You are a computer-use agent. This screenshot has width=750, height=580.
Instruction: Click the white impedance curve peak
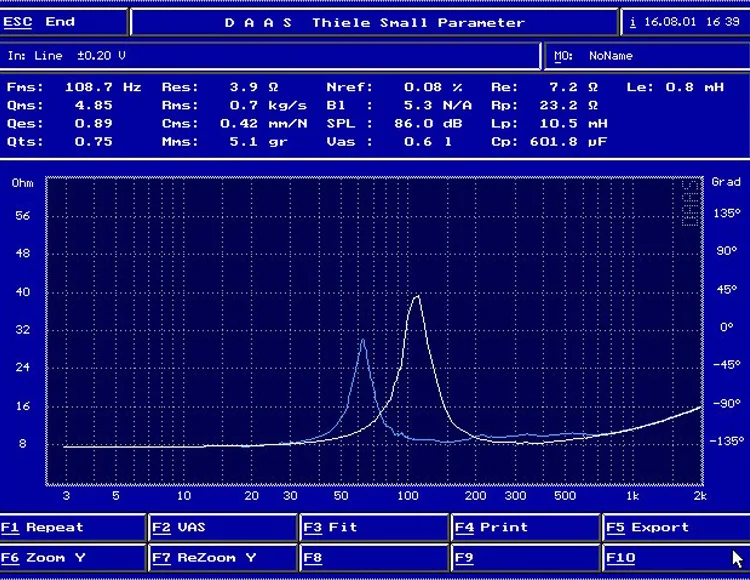(417, 297)
